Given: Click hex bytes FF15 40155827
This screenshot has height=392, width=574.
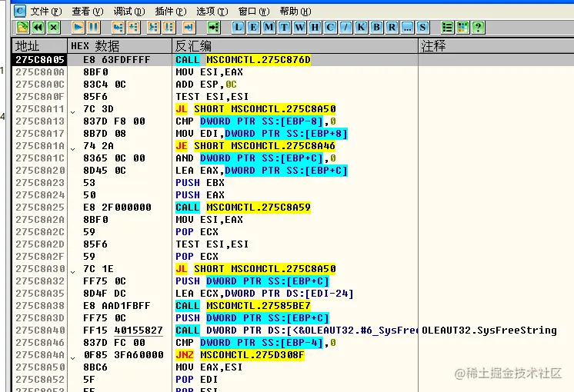Looking at the screenshot, I should [123, 331].
